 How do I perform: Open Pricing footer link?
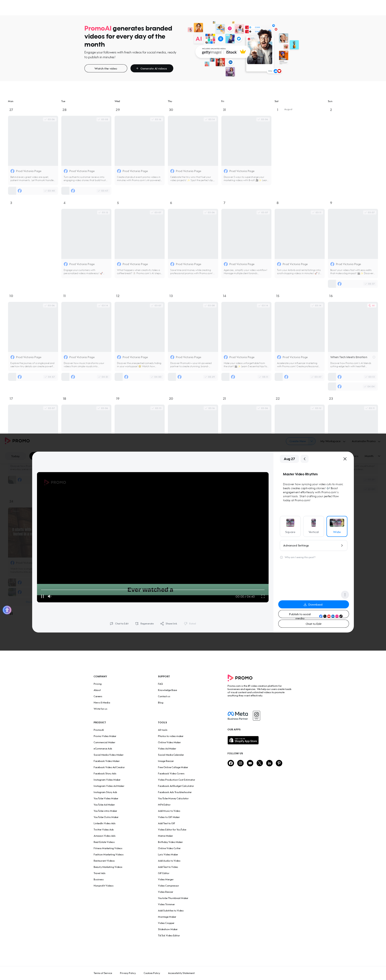(98, 684)
